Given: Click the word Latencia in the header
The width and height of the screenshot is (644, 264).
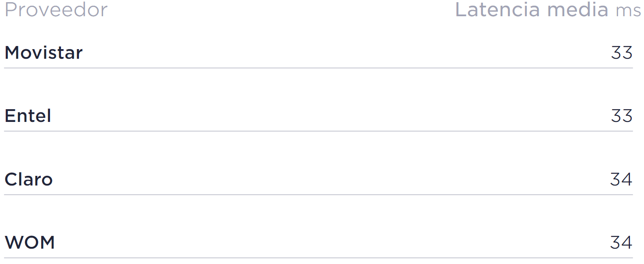Looking at the screenshot, I should [497, 10].
